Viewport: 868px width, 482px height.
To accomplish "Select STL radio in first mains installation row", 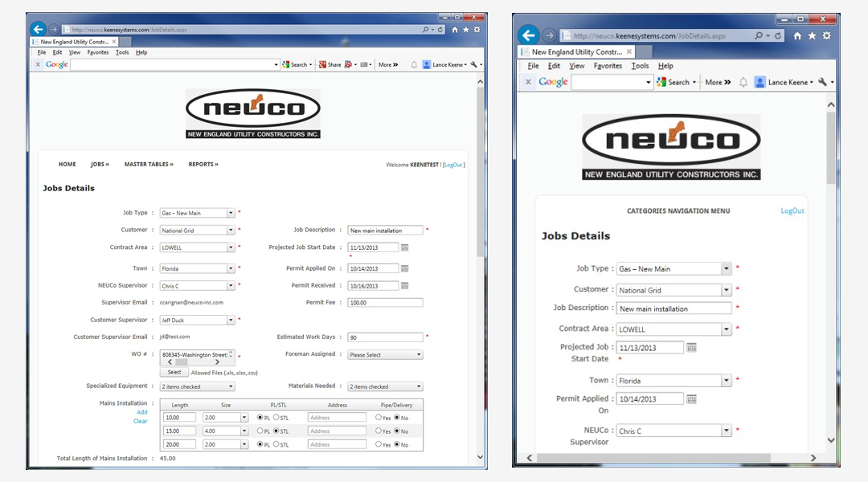I will pos(276,418).
